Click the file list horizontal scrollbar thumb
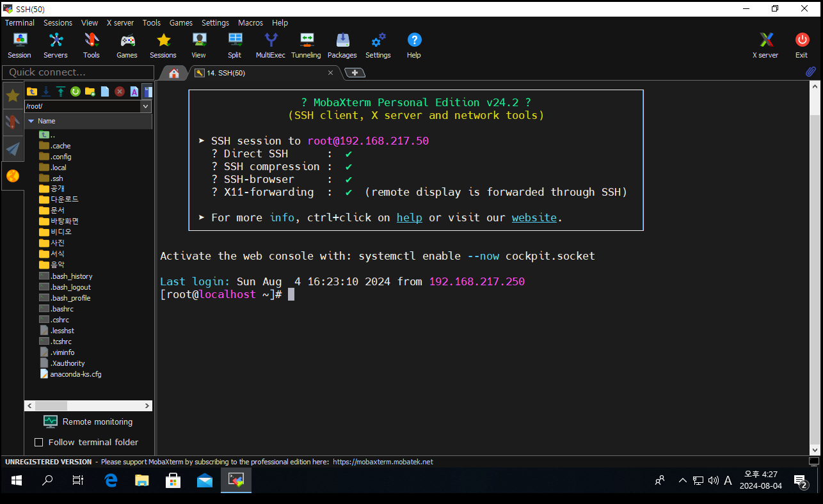Screen dimensions: 823x504 point(51,406)
